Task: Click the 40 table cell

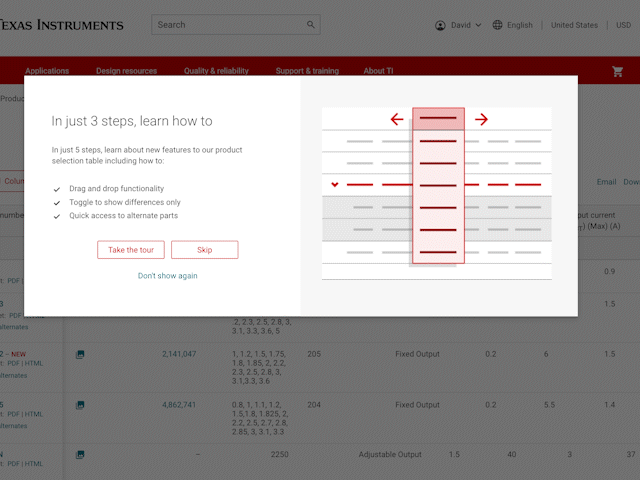Action: pyautogui.click(x=512, y=454)
